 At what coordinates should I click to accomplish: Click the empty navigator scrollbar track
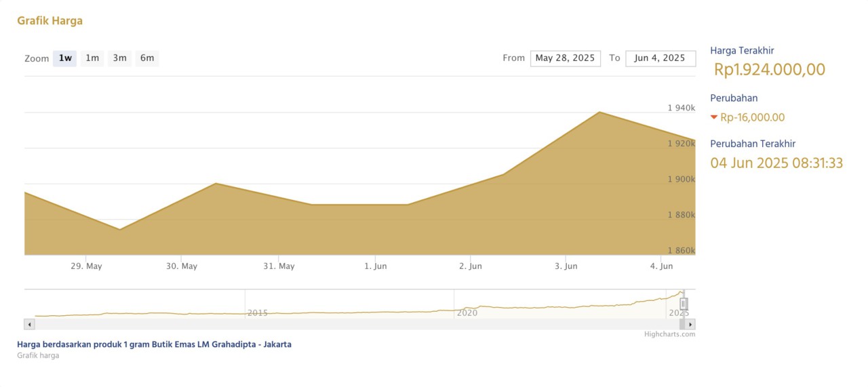click(x=339, y=324)
